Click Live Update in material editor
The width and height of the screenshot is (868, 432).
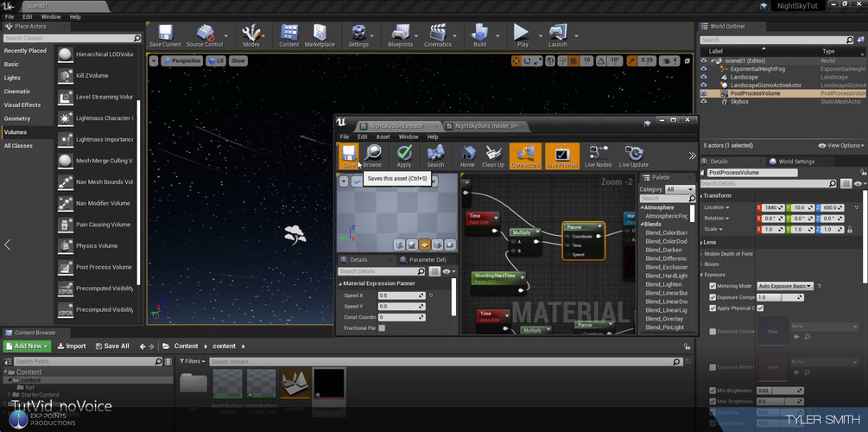pyautogui.click(x=634, y=156)
